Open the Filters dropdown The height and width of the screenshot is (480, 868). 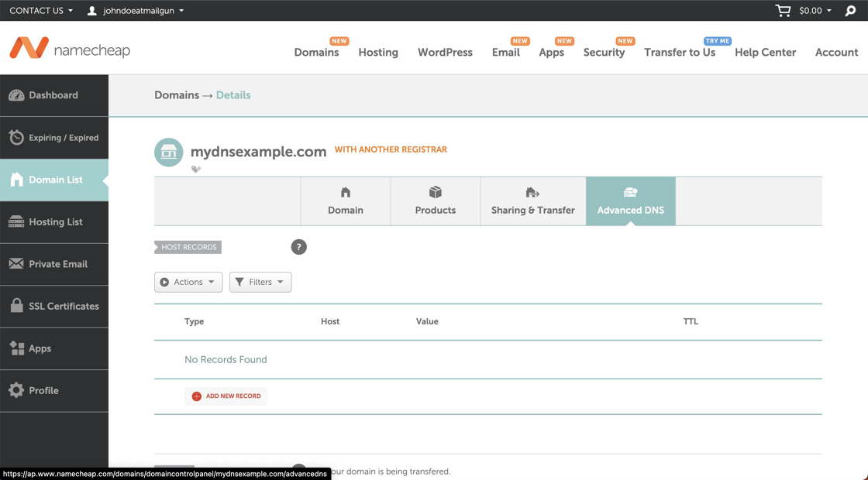(x=260, y=282)
